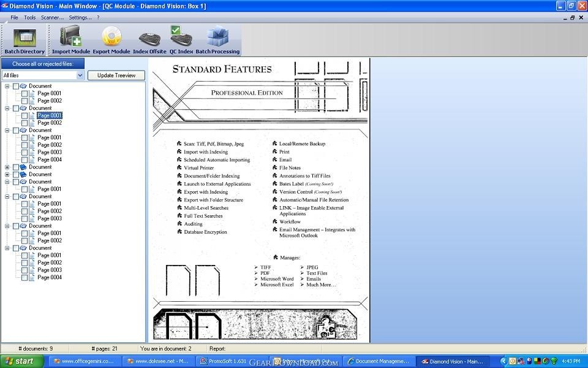Switch to www.officegemini.co taskbar window
588x368 pixels.
coord(85,361)
